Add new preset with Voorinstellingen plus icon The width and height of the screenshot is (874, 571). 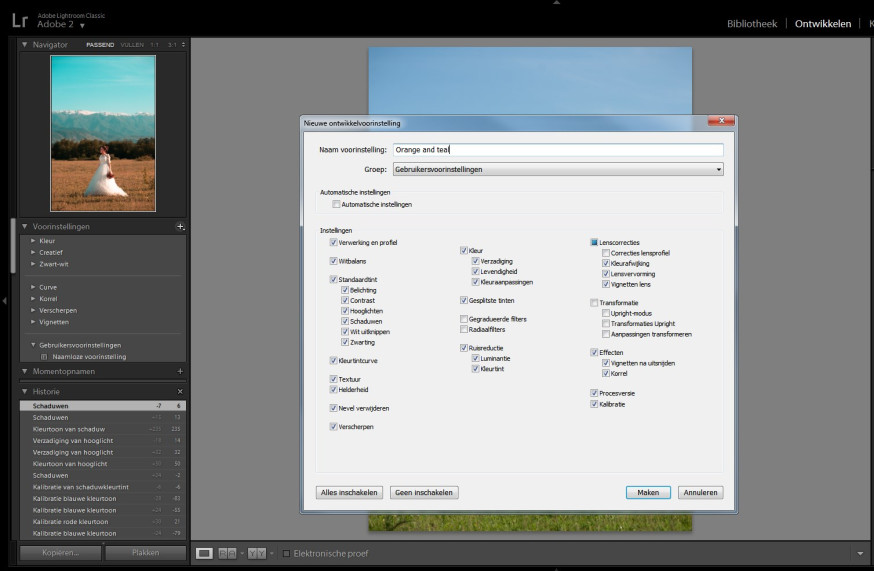[x=180, y=226]
